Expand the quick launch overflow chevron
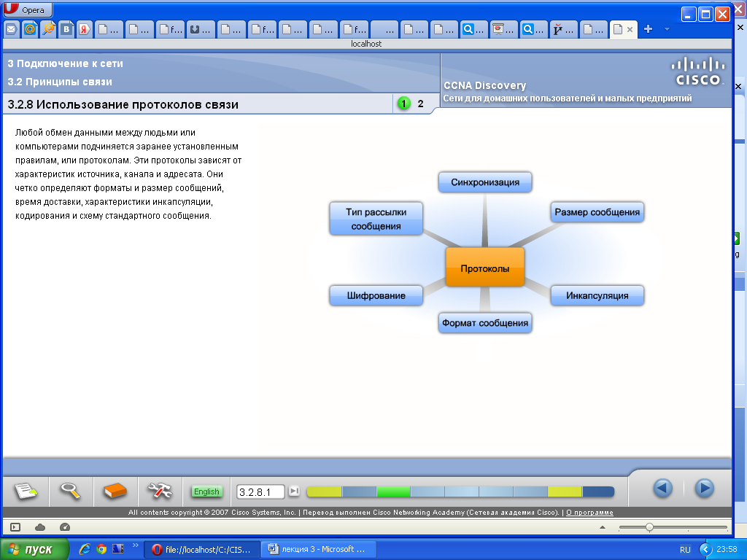 pyautogui.click(x=135, y=545)
